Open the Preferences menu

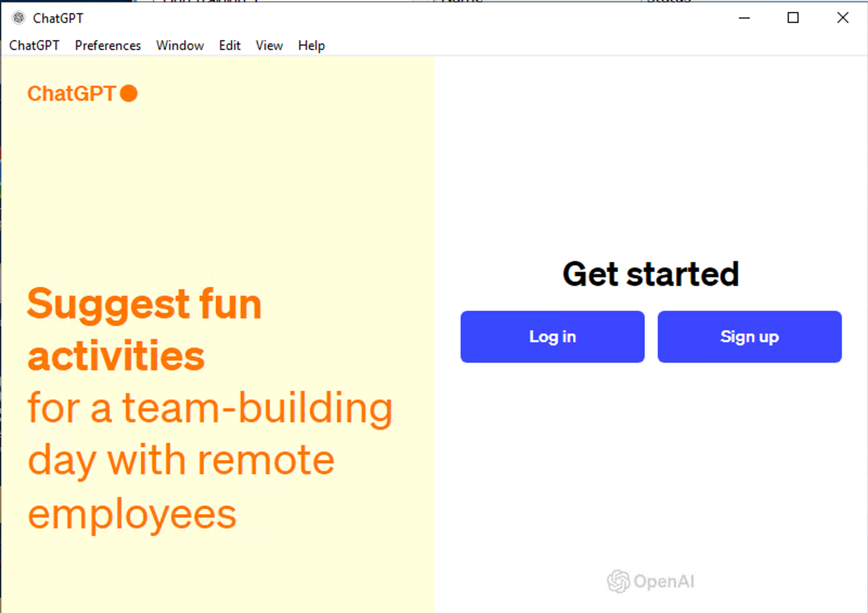(x=108, y=45)
